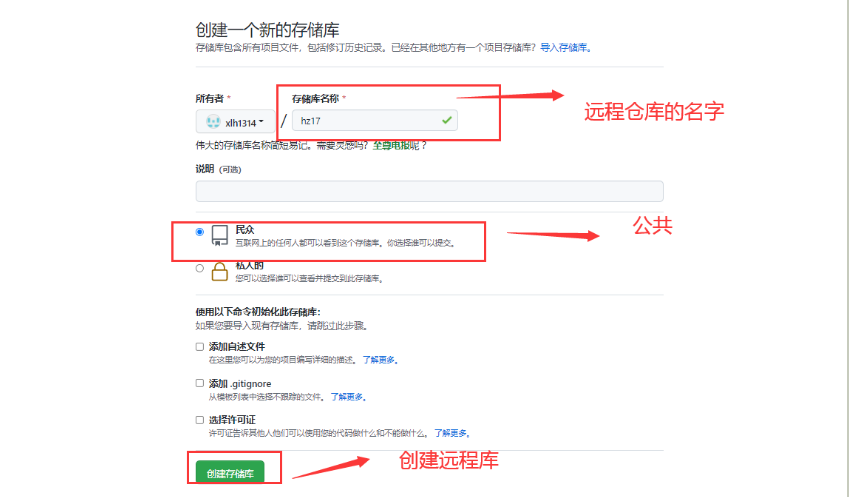This screenshot has width=849, height=497.
Task: Open 了解更多 link under .gitignore
Action: [349, 397]
